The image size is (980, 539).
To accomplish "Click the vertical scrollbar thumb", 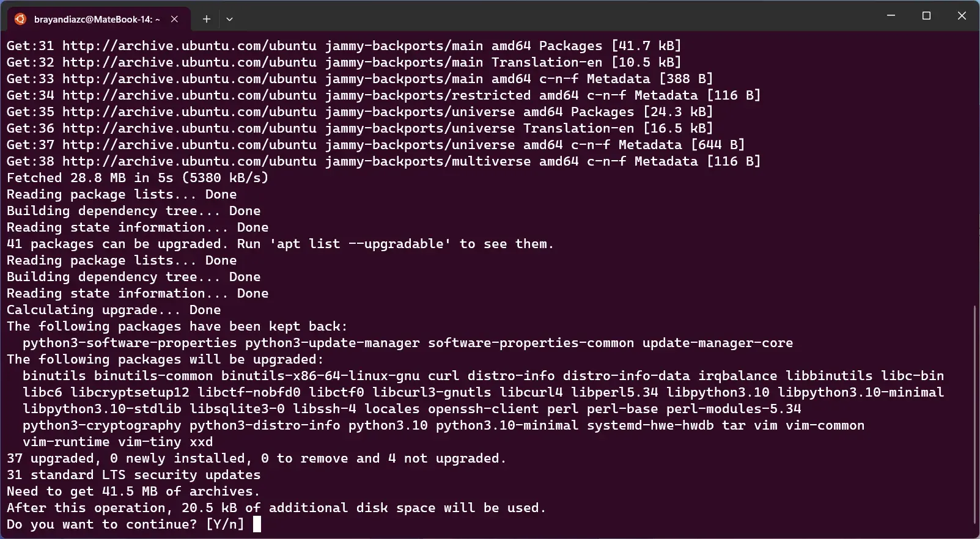I will 975,414.
